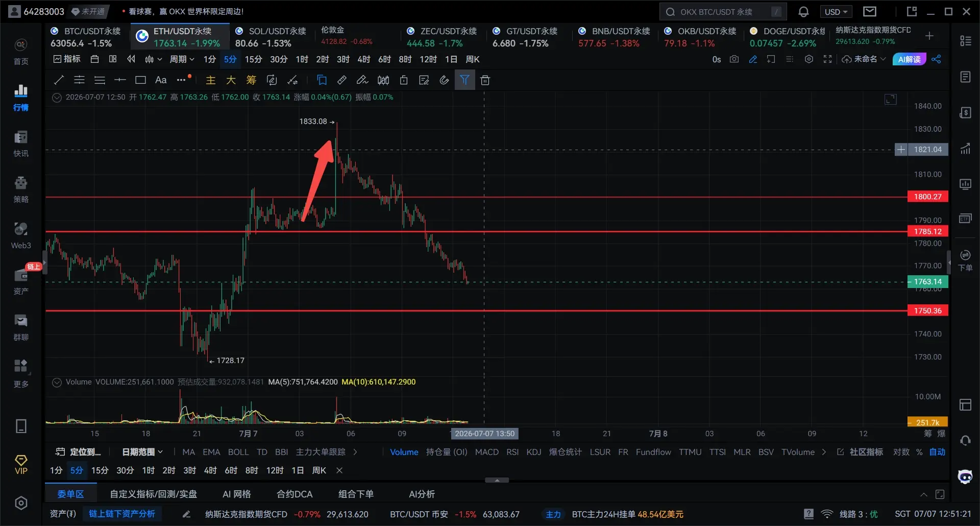Open 快讯 news section in sidebar
The image size is (980, 526).
(21, 144)
